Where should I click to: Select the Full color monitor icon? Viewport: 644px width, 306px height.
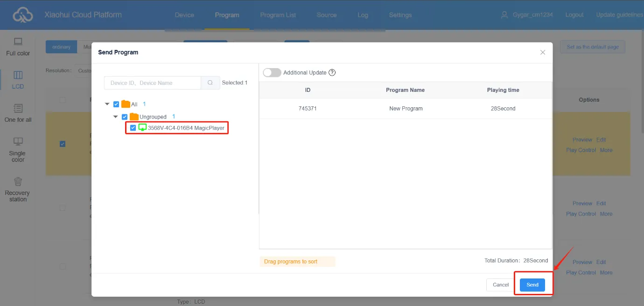(18, 42)
